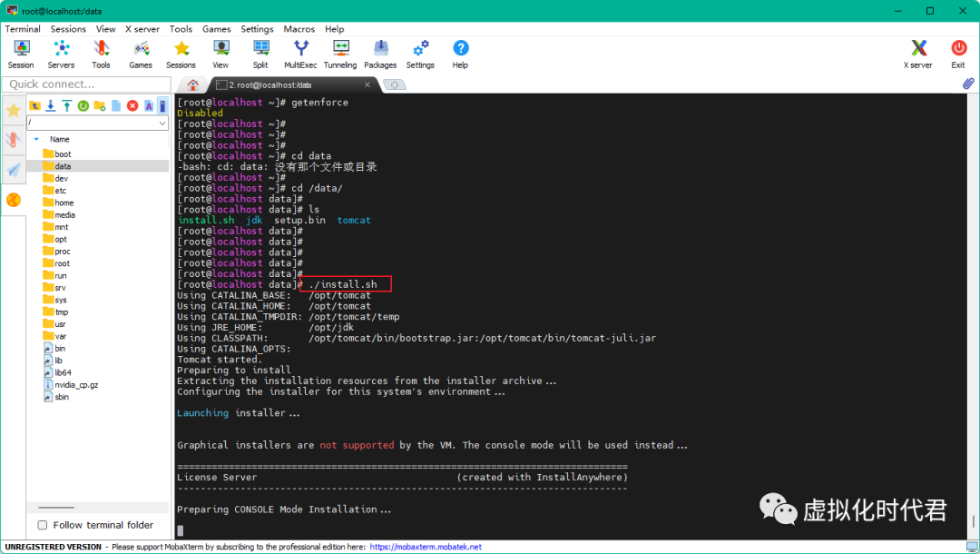
Task: Enable Follow terminal folder checkbox
Action: click(x=43, y=525)
